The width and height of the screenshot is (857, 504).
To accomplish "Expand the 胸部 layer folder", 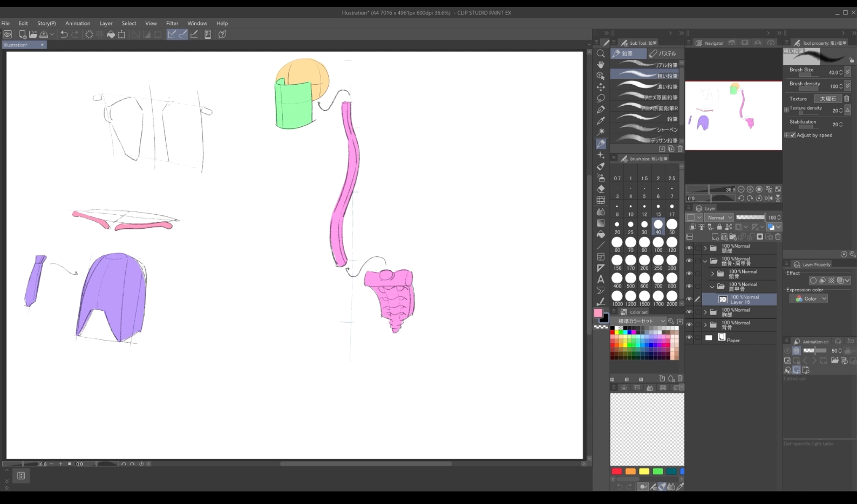I will pos(705,312).
